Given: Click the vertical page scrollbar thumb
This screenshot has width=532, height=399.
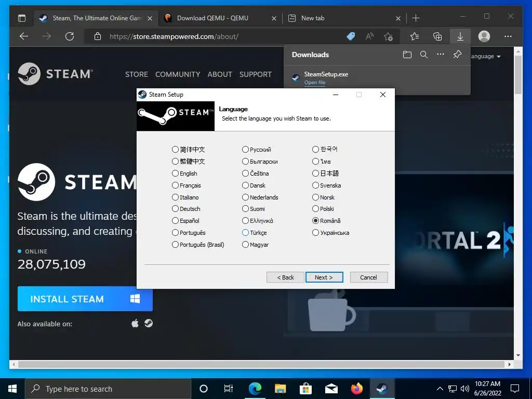Looking at the screenshot, I should (x=518, y=75).
